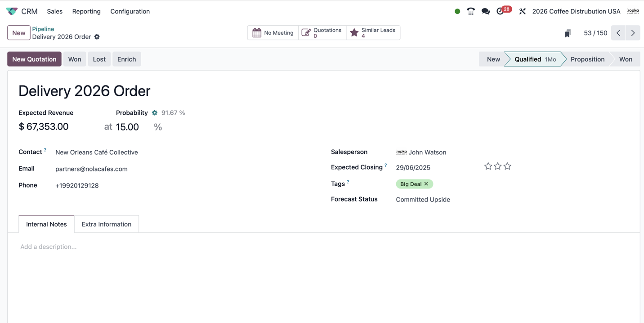The width and height of the screenshot is (644, 323).
Task: Go to next record arrow
Action: (633, 33)
